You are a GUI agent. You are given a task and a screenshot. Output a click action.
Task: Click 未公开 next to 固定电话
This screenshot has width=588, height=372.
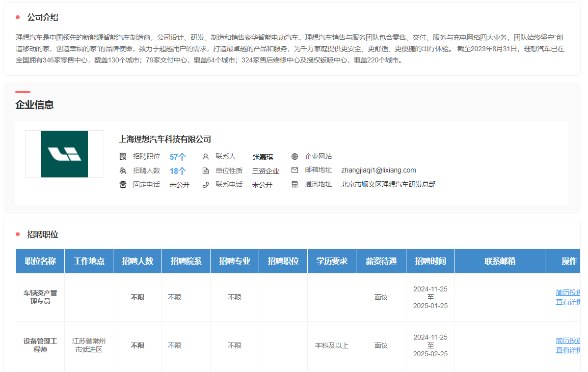pos(180,185)
